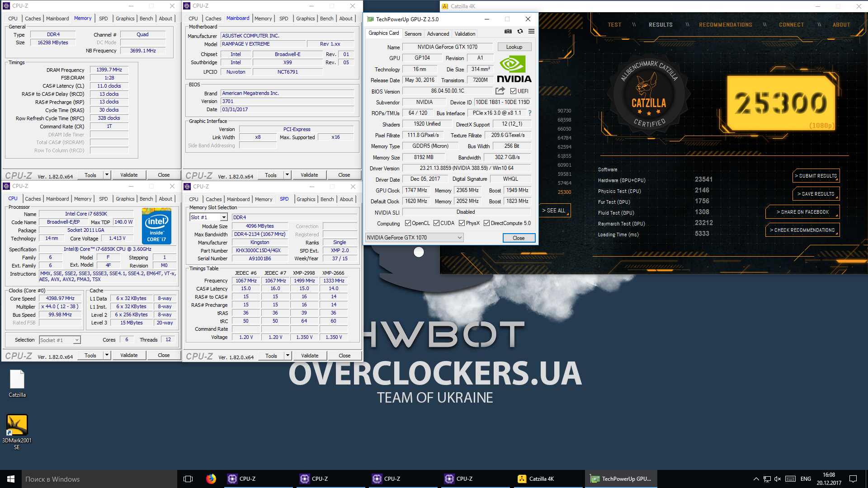Click the GPU-Z title bar icon
Screen dimensions: 868x488
point(371,19)
